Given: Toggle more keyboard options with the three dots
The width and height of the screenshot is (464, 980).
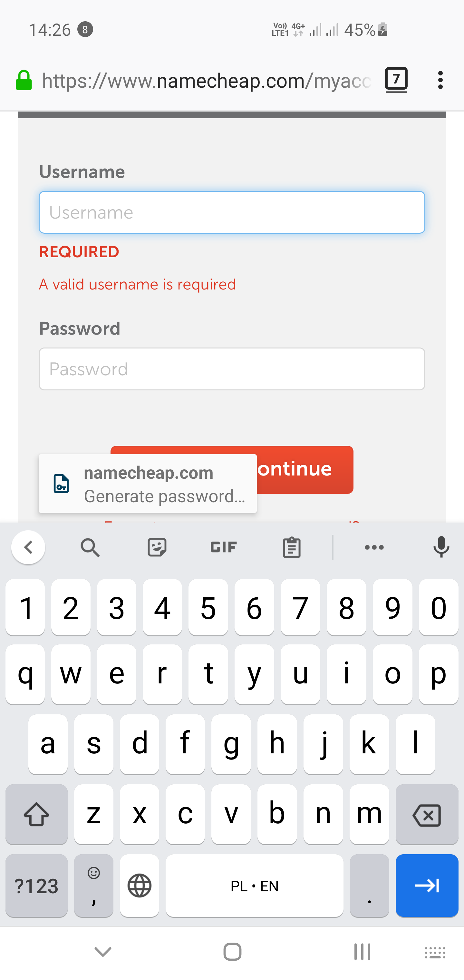Looking at the screenshot, I should [374, 547].
